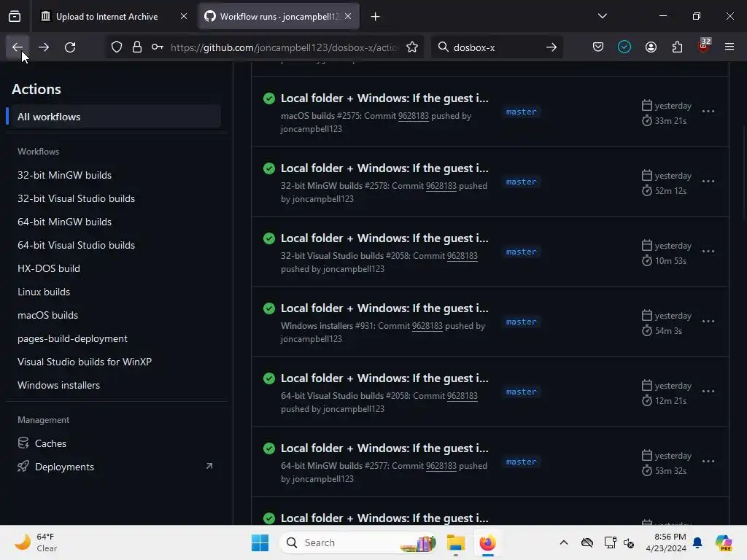Submit the dosbox-x search with the arrow
The width and height of the screenshot is (747, 560).
(551, 47)
